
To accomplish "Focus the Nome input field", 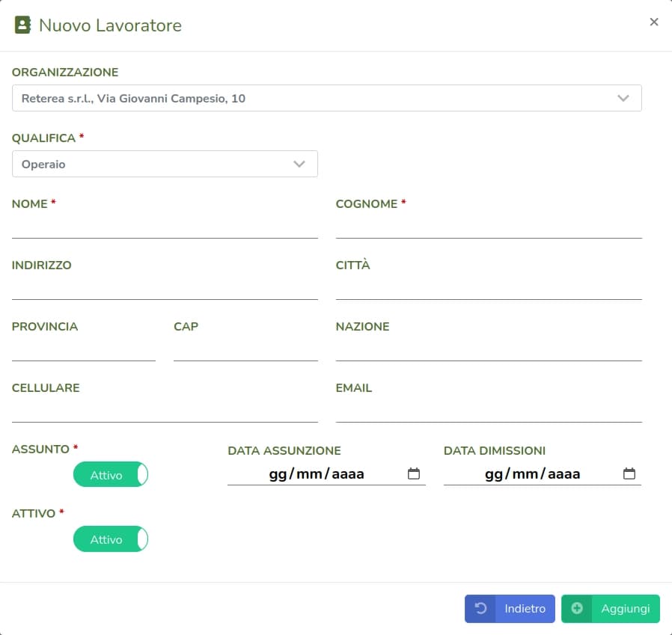I will 165,226.
